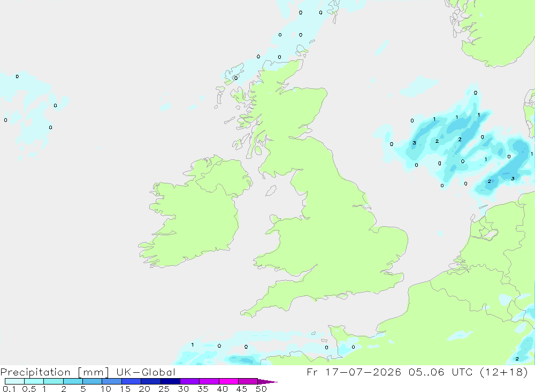Click the legend swatch between 45 and 50
535x392 pixels.
[x=248, y=381]
